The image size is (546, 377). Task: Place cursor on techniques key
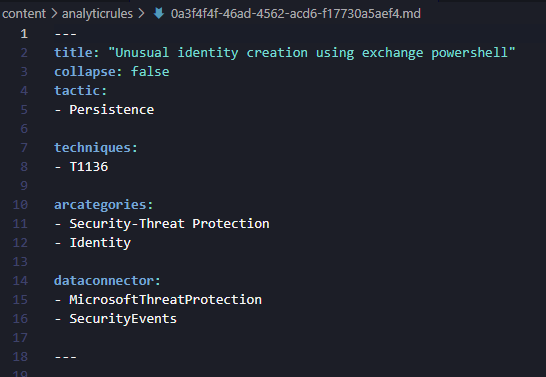tap(92, 148)
